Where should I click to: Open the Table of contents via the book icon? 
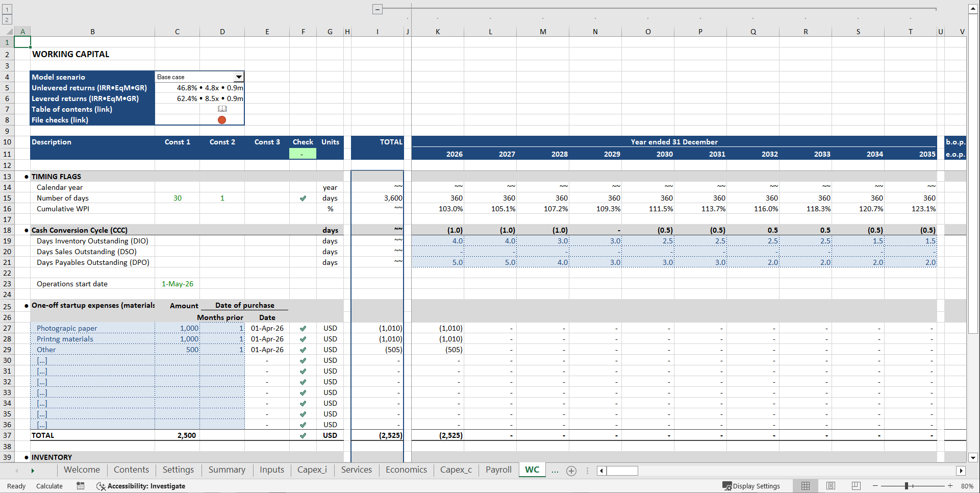pos(222,109)
